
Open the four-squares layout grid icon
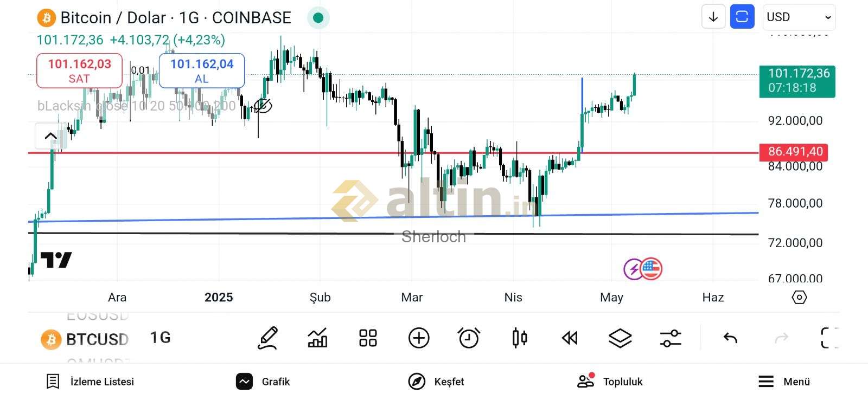tap(368, 338)
